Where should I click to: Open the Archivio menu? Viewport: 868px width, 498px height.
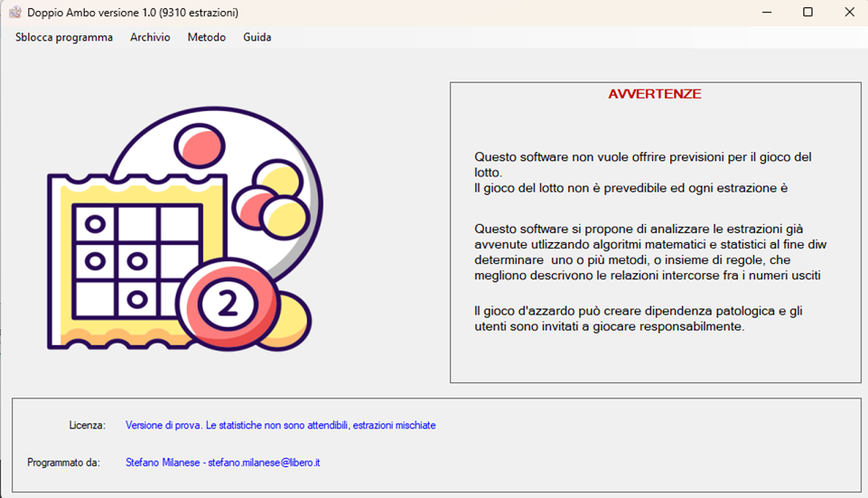click(150, 37)
